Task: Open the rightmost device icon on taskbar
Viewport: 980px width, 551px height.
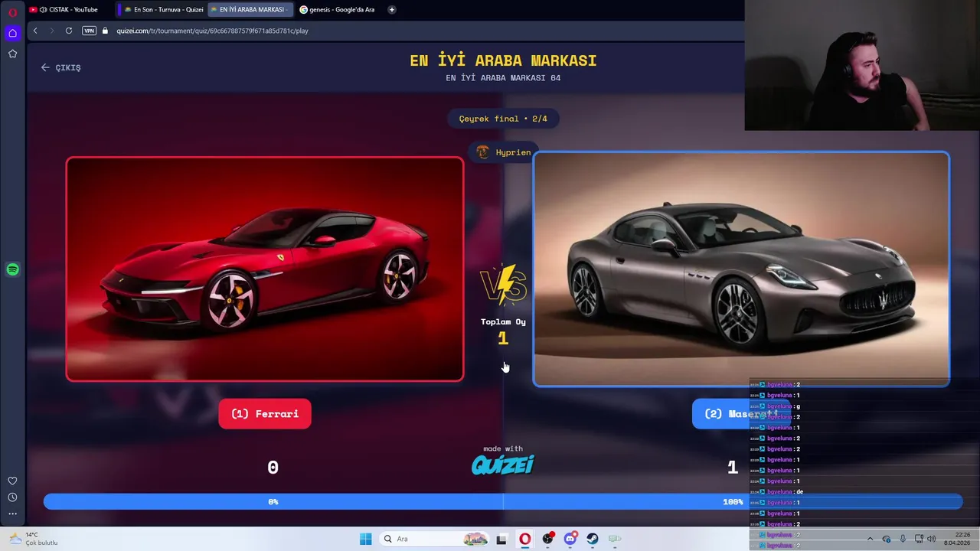Action: (x=615, y=539)
